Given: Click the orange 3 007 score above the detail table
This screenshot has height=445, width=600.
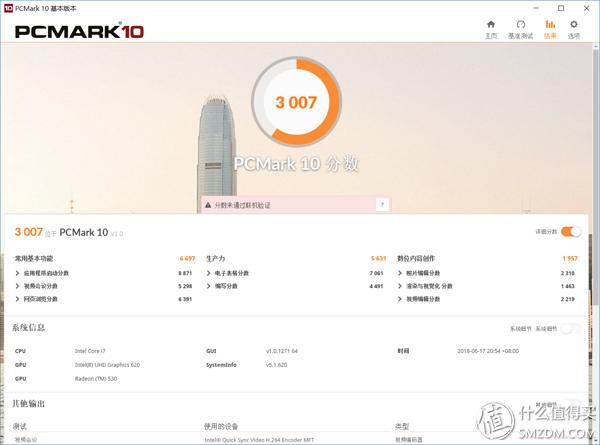Looking at the screenshot, I should [x=29, y=232].
